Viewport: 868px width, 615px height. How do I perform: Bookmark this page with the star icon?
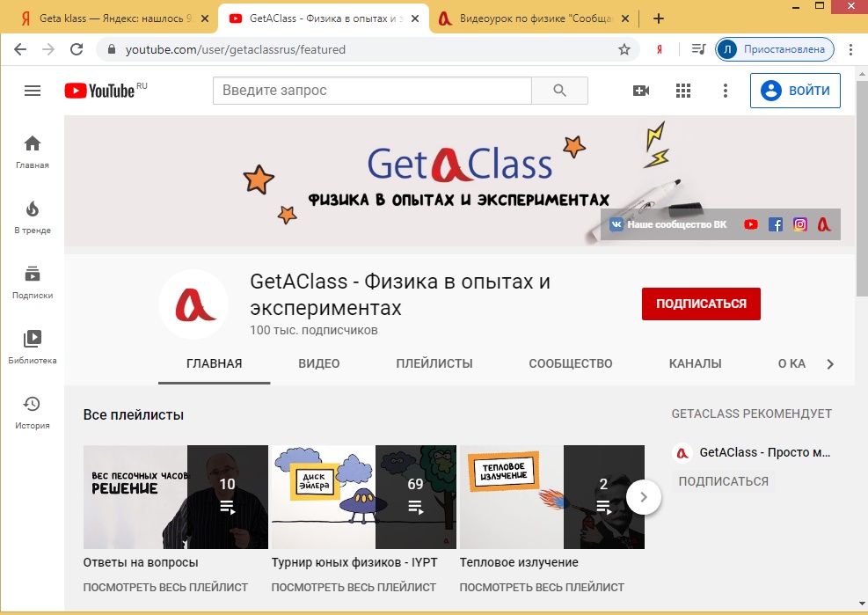(624, 49)
